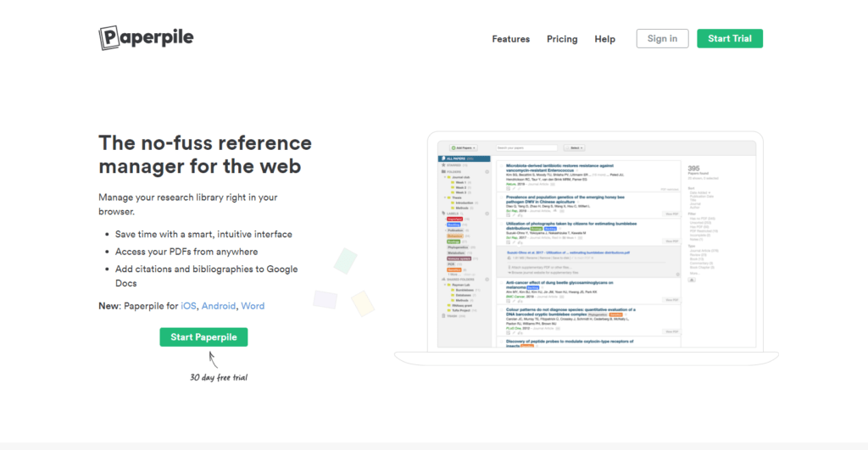Screen dimensions: 868x450
Task: Open the Features menu item
Action: [510, 39]
